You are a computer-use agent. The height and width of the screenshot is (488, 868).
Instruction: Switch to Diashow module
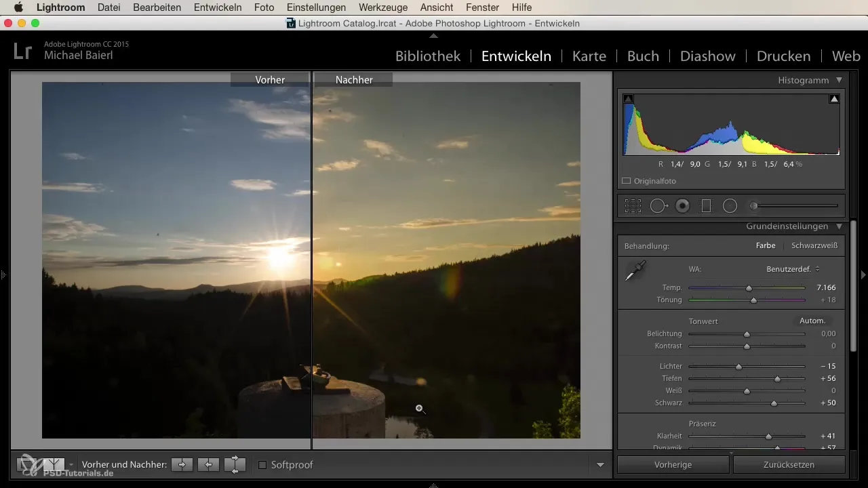pos(708,56)
